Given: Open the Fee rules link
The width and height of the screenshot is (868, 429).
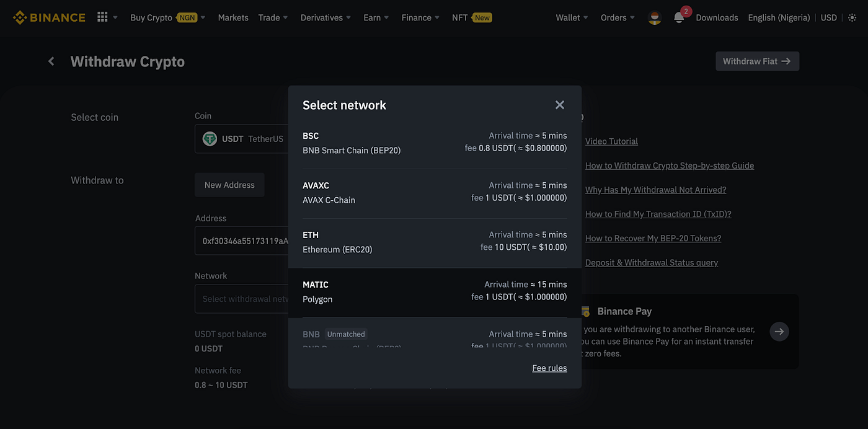Looking at the screenshot, I should tap(549, 368).
